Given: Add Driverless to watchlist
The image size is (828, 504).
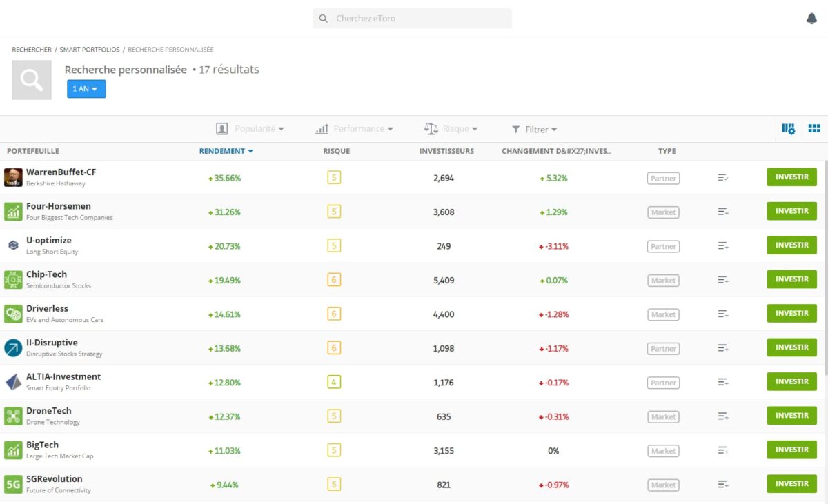Looking at the screenshot, I should (x=723, y=314).
